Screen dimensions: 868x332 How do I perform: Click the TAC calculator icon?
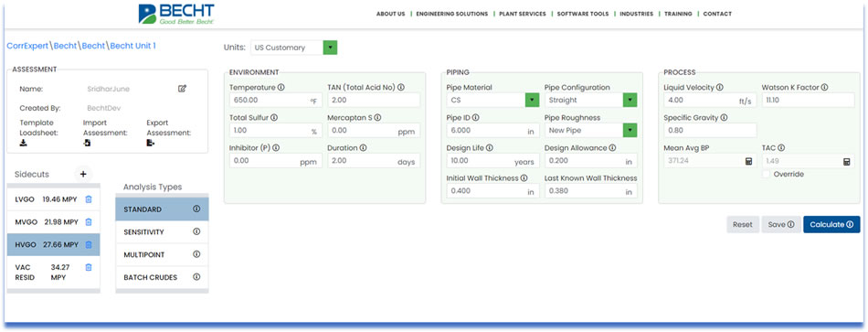(846, 161)
